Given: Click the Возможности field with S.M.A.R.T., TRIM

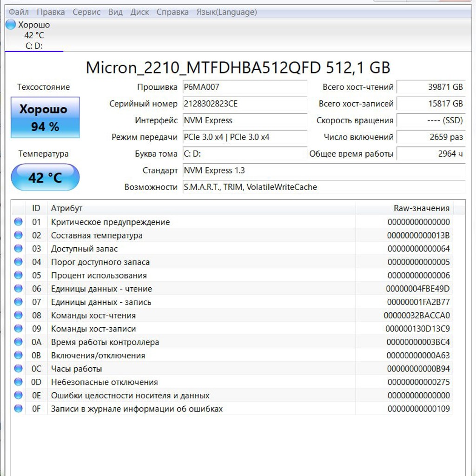Looking at the screenshot, I should 324,187.
